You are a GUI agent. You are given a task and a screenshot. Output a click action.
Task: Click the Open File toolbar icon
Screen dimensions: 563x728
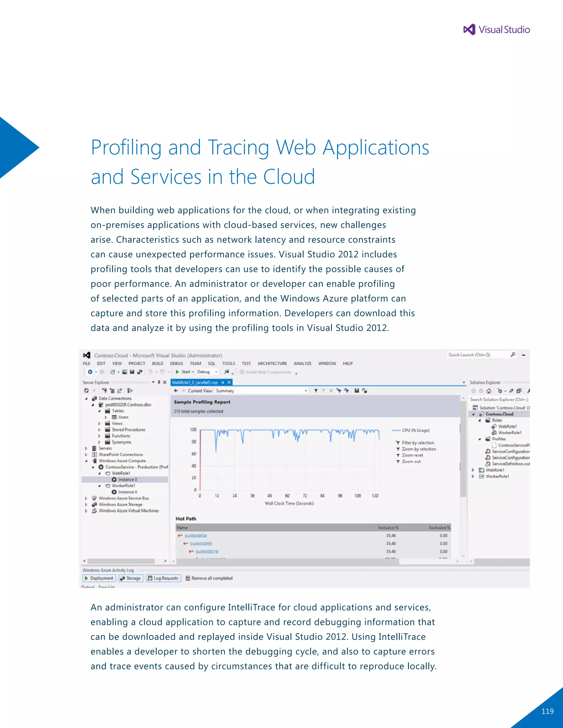click(x=125, y=372)
